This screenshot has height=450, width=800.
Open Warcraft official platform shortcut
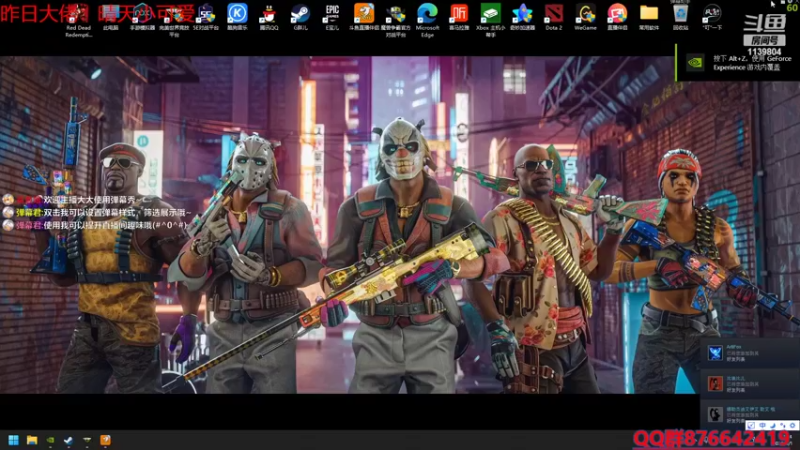point(396,19)
